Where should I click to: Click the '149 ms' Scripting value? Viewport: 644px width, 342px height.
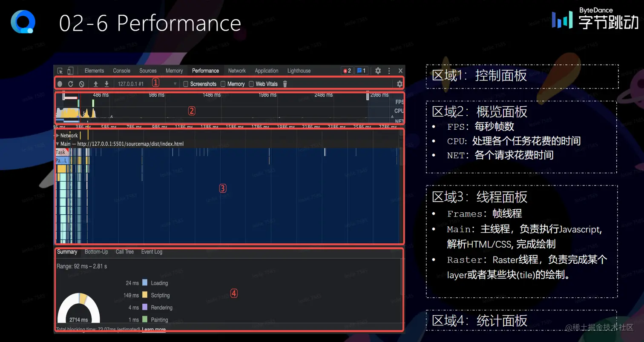(x=131, y=295)
